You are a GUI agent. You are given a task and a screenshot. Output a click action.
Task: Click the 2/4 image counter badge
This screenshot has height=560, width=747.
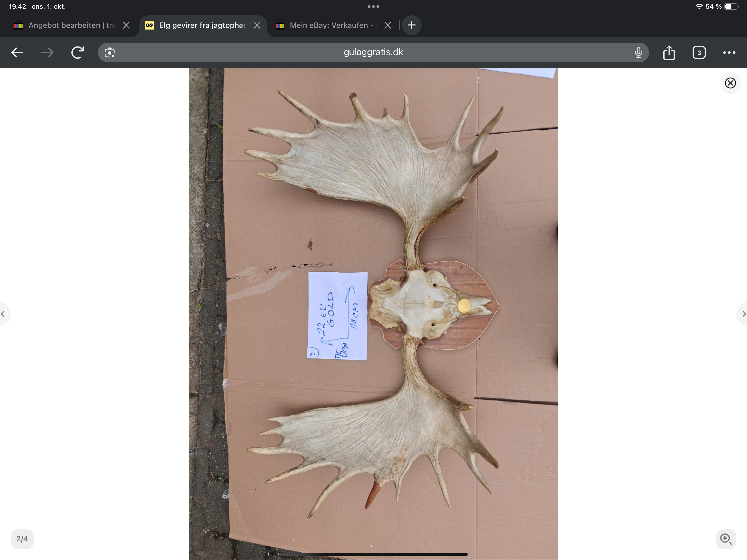[x=22, y=539]
